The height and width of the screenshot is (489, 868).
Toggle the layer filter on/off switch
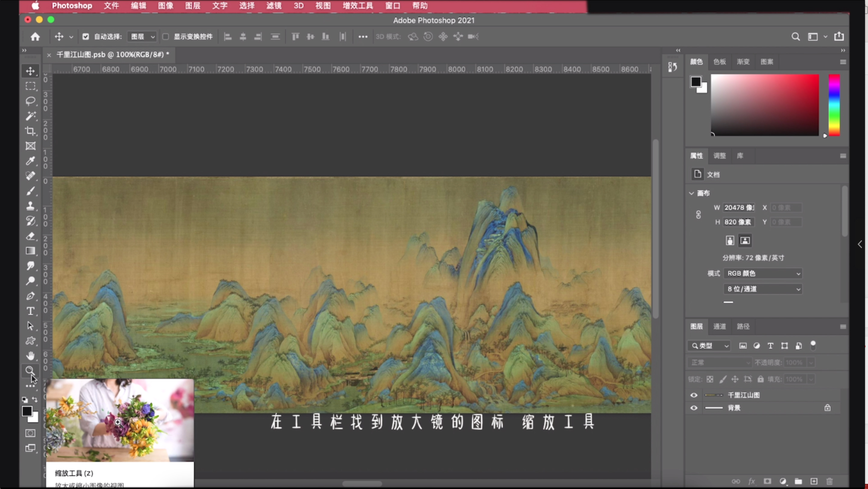click(x=813, y=345)
